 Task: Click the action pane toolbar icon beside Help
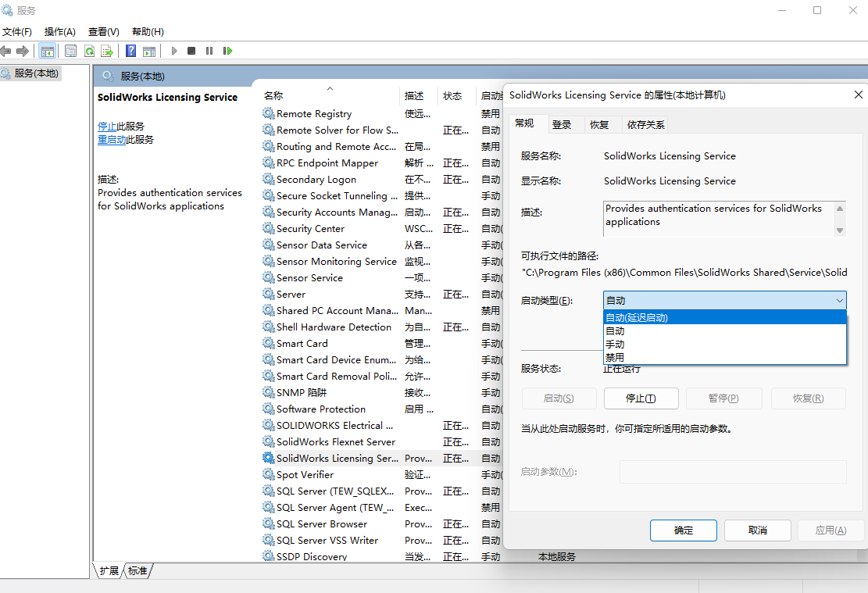pyautogui.click(x=149, y=51)
